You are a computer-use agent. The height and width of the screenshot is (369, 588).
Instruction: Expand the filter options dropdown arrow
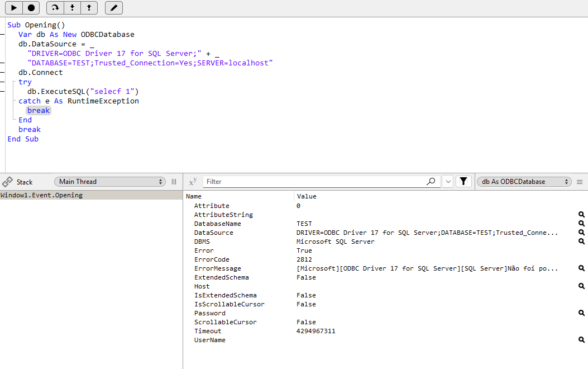click(x=447, y=182)
